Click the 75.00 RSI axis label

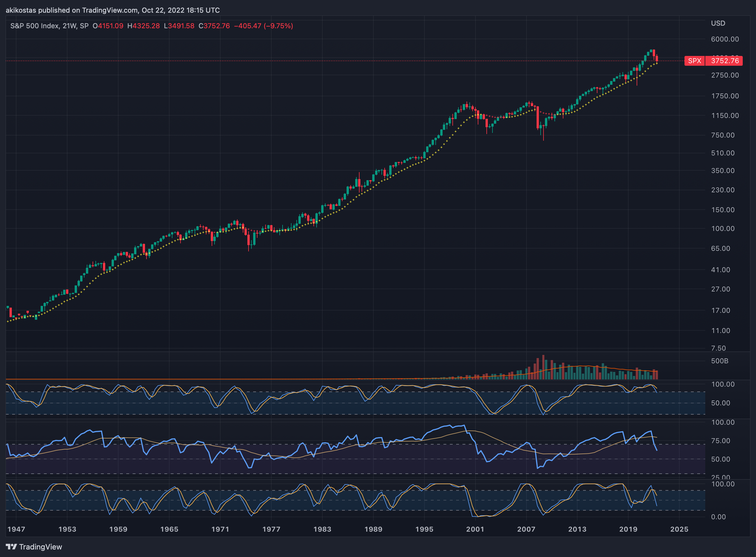(721, 441)
